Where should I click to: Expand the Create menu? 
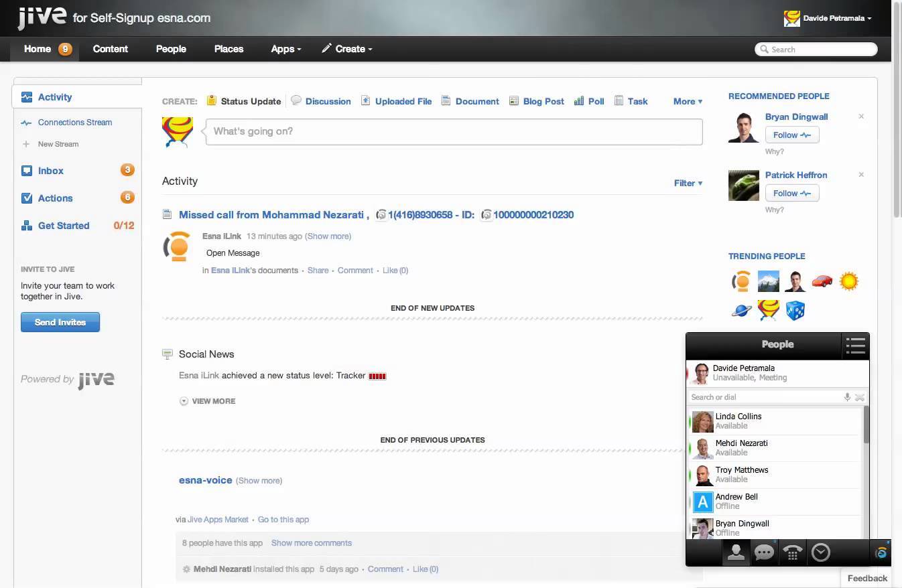346,49
